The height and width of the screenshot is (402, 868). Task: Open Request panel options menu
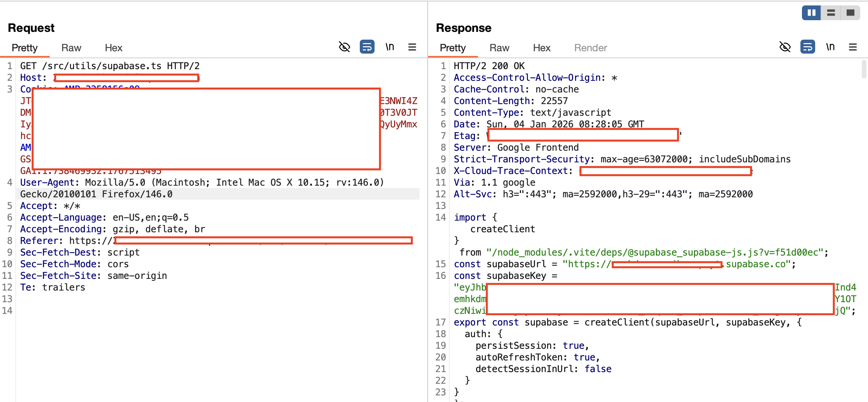click(x=412, y=47)
